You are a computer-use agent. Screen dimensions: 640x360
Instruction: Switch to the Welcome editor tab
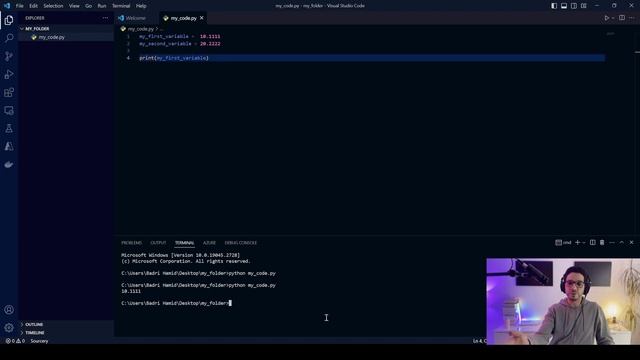tap(136, 18)
